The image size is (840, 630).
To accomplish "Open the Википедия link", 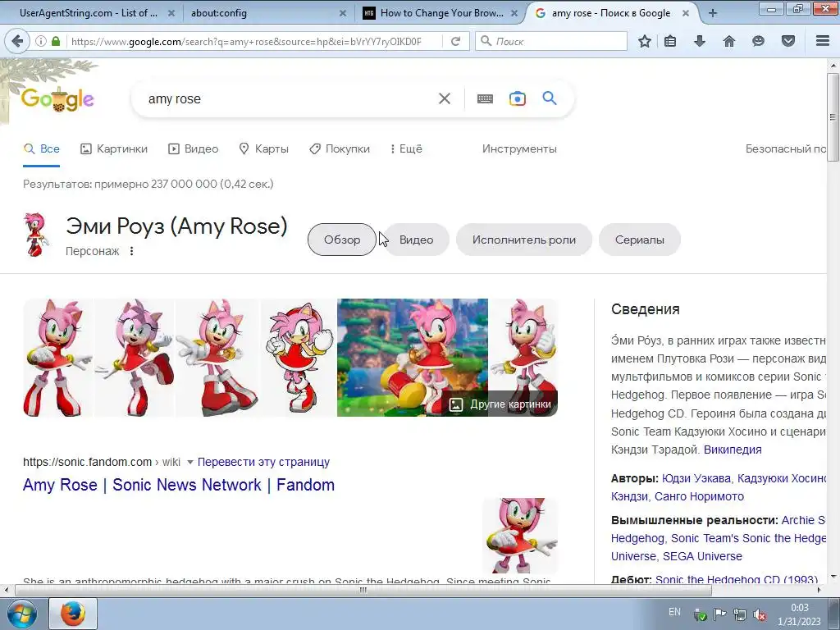I will pos(733,450).
